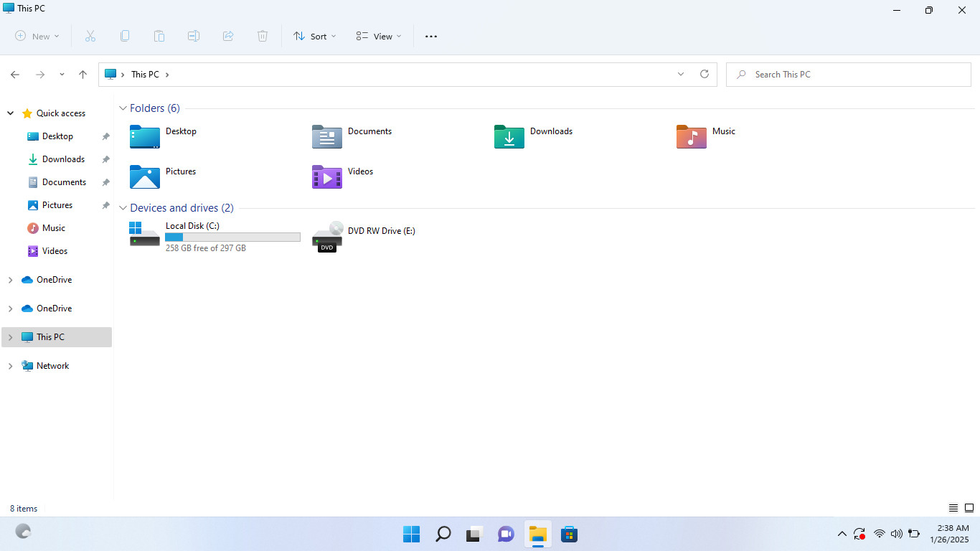This screenshot has width=980, height=551.
Task: Open taskbar Search
Action: pyautogui.click(x=443, y=534)
